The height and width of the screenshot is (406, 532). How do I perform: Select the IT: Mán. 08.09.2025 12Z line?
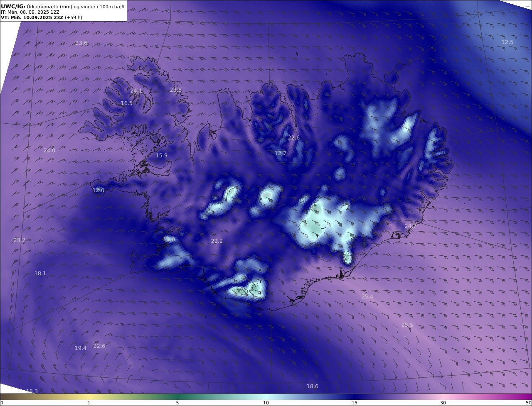coord(30,12)
